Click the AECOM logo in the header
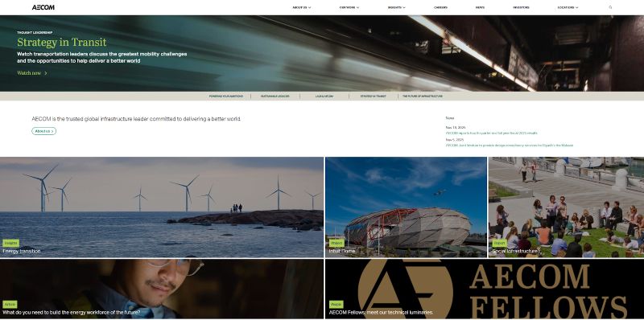This screenshot has width=644, height=320. click(43, 7)
